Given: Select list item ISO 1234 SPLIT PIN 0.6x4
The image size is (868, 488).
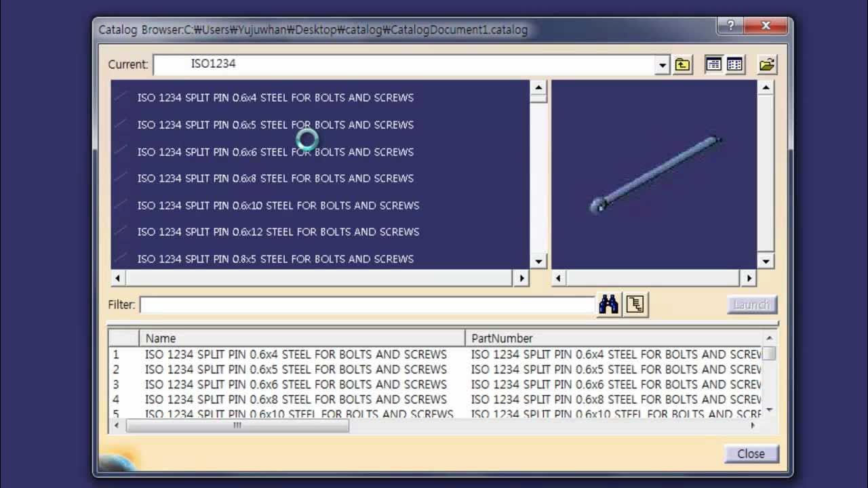Looking at the screenshot, I should click(275, 98).
